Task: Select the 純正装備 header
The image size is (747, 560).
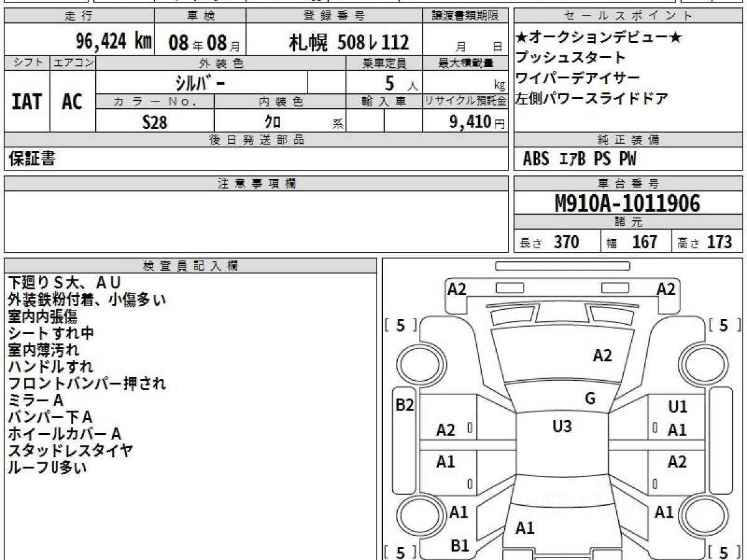Action: point(628,141)
